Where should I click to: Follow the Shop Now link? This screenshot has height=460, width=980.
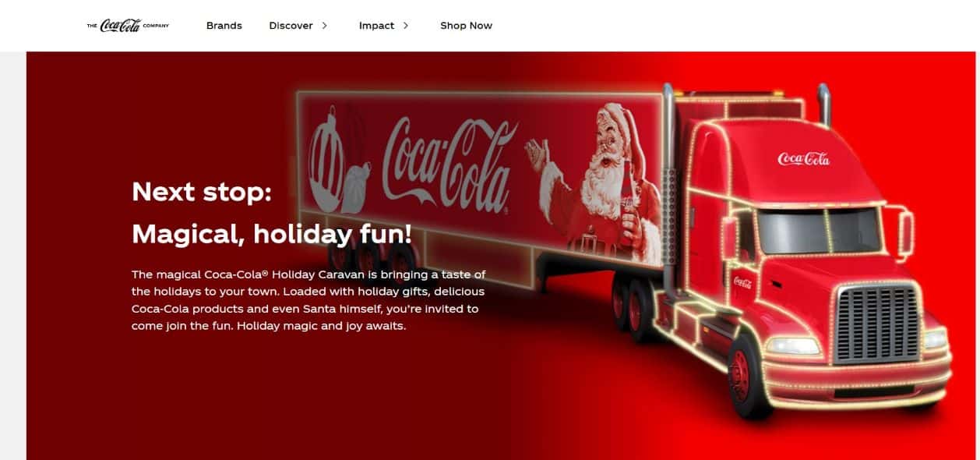coord(466,26)
